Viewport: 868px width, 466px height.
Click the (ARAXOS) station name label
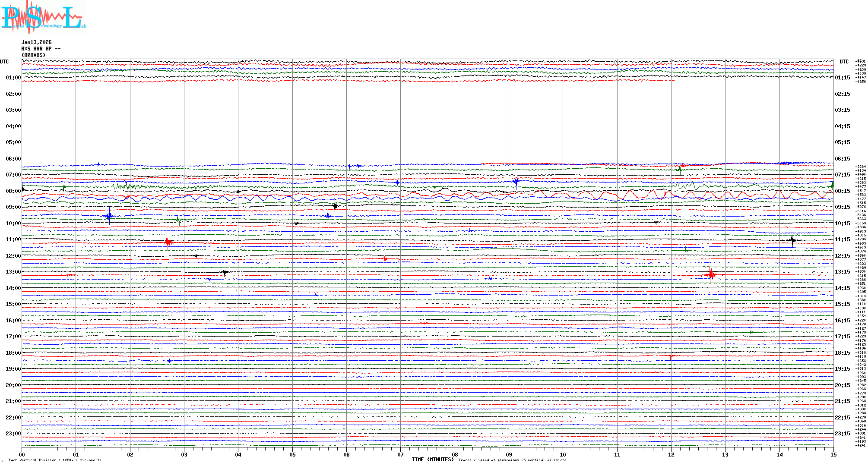pyautogui.click(x=33, y=55)
